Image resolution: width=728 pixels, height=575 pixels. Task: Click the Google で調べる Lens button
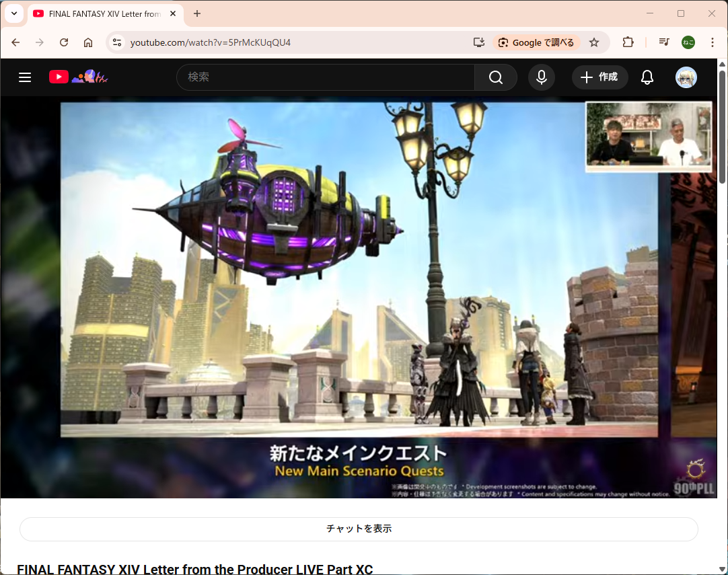click(536, 42)
